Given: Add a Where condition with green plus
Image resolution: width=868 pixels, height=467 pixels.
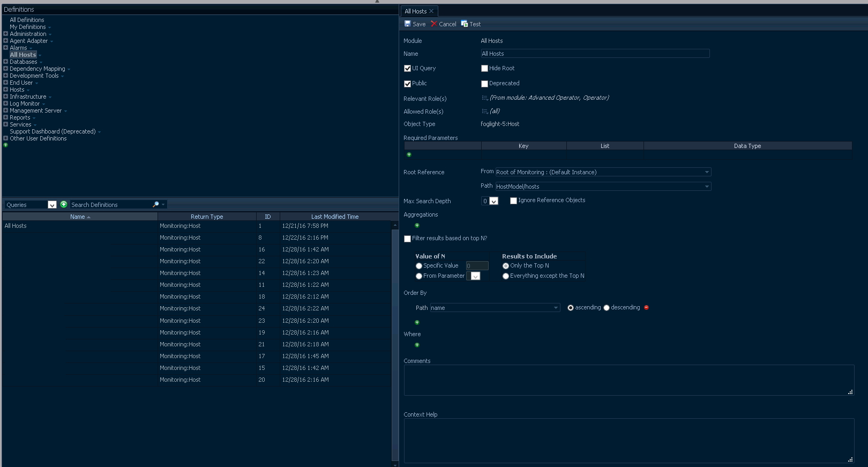Looking at the screenshot, I should pyautogui.click(x=417, y=345).
